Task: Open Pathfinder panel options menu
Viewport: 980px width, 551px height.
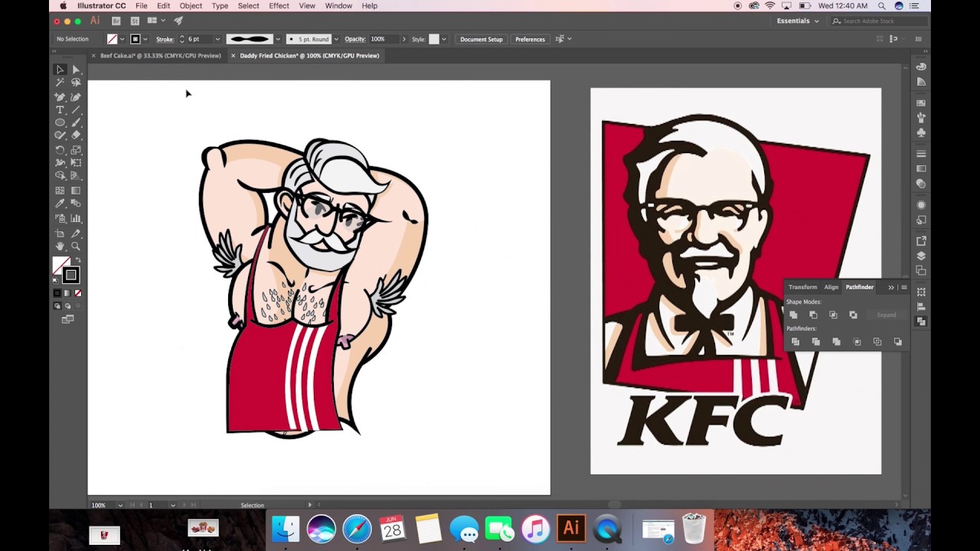Action: (x=903, y=287)
